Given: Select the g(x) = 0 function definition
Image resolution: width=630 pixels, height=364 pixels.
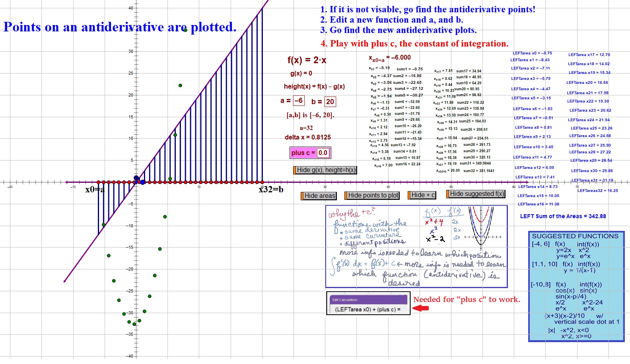Looking at the screenshot, I should click(x=301, y=74).
